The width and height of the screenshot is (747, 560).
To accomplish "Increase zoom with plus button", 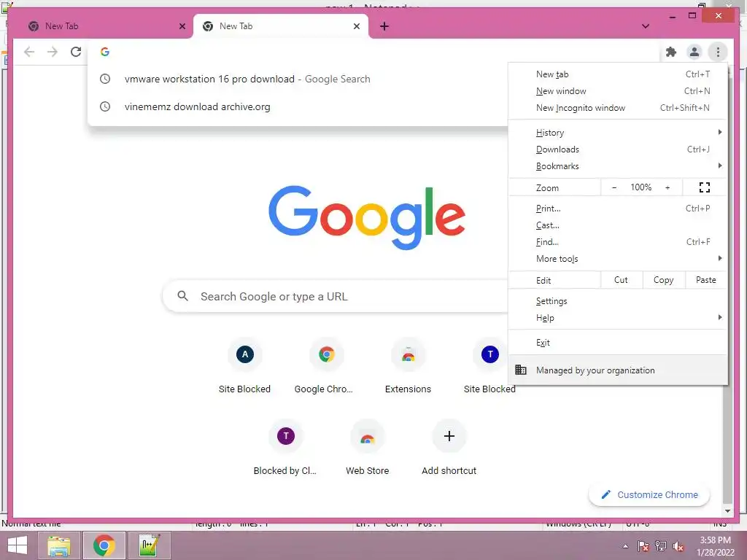I will (667, 187).
